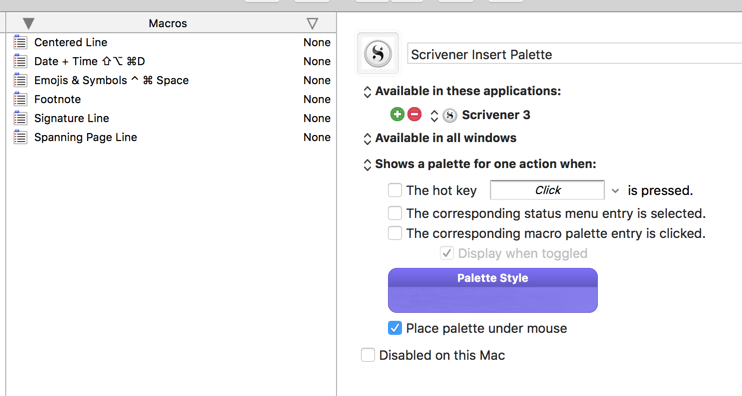Viewport: 742px width, 396px height.
Task: Select the Emojis & Symbols macro row
Action: (x=171, y=80)
